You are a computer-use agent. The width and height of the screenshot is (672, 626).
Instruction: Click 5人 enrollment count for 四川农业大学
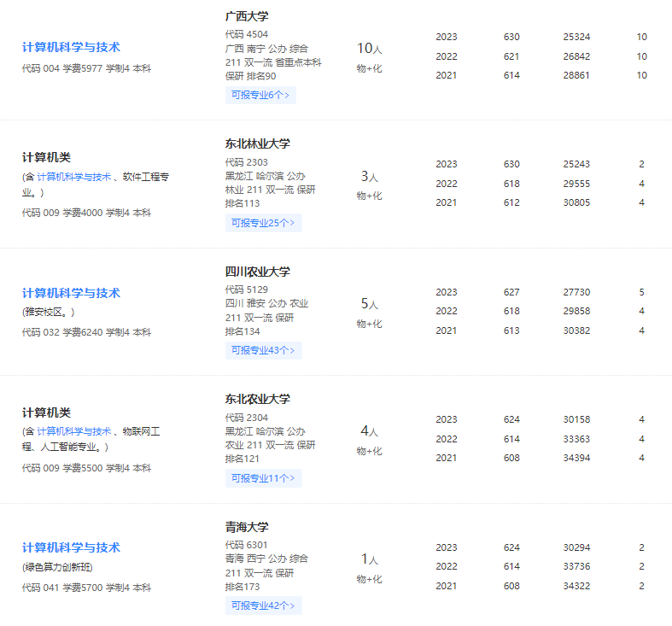point(370,303)
